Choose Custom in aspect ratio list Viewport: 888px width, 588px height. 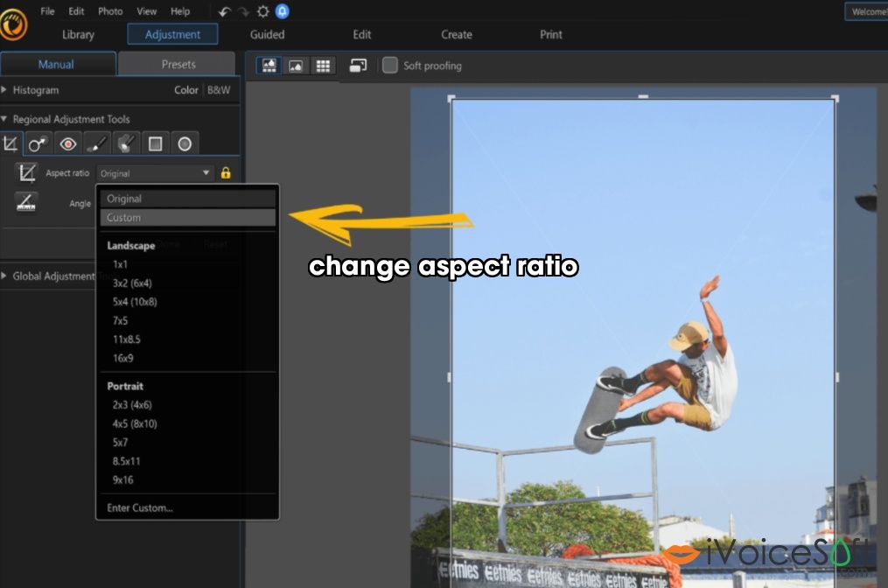(188, 218)
